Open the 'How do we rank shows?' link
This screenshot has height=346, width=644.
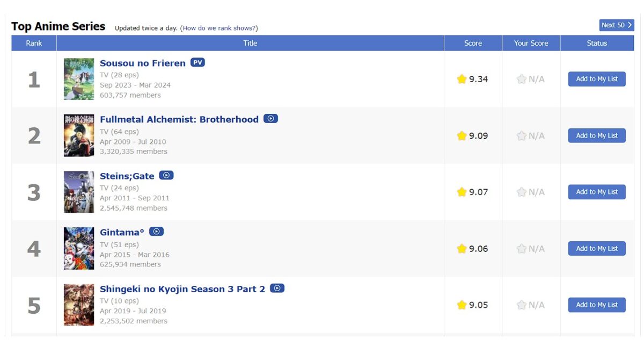219,28
